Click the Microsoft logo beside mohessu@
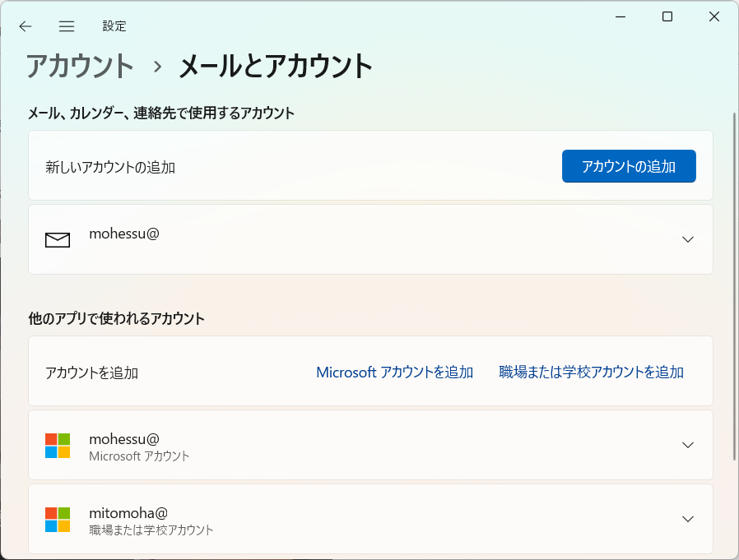This screenshot has width=739, height=560. (58, 445)
